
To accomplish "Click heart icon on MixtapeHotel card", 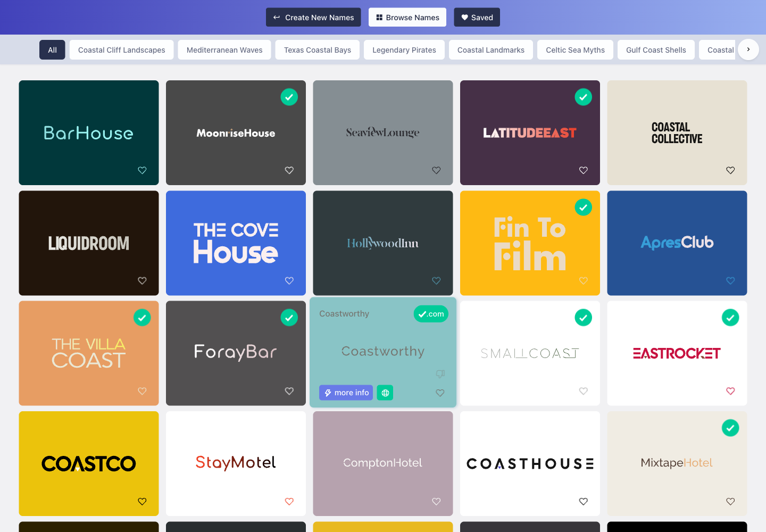I will click(x=730, y=501).
